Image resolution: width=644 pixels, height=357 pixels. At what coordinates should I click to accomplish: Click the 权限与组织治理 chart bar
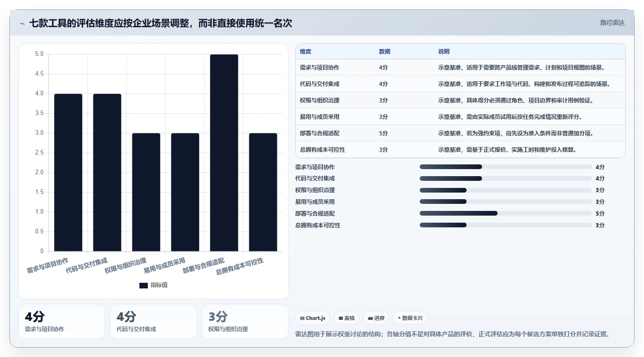tap(146, 192)
